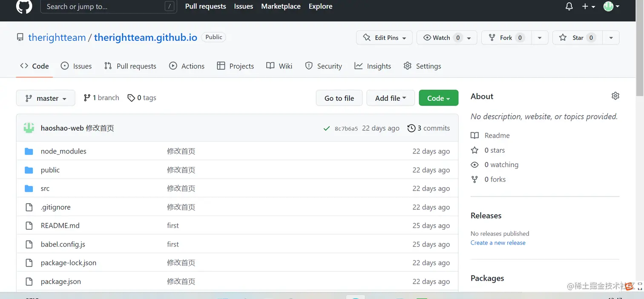Click the node_modules folder icon

[x=29, y=151]
